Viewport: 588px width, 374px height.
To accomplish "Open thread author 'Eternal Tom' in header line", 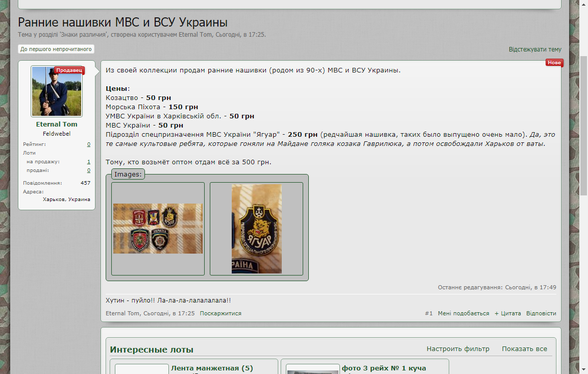I will tap(195, 35).
